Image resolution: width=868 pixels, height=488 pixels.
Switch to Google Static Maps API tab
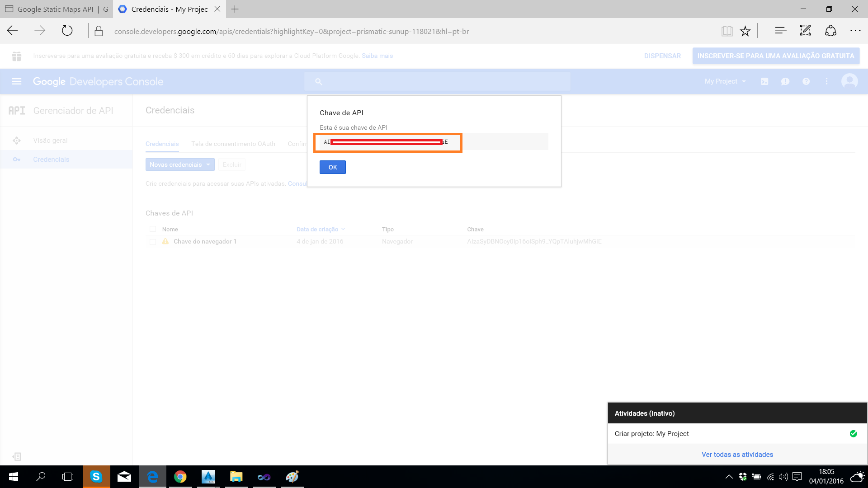[56, 9]
